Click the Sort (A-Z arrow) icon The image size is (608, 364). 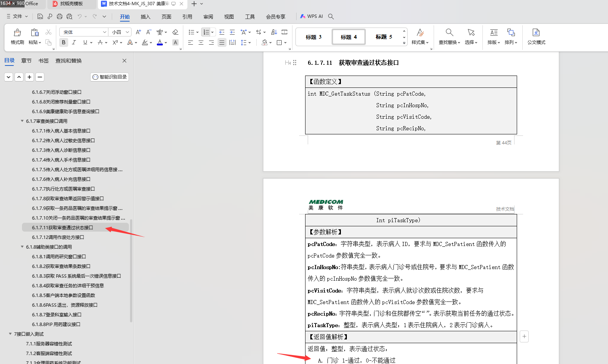[274, 32]
